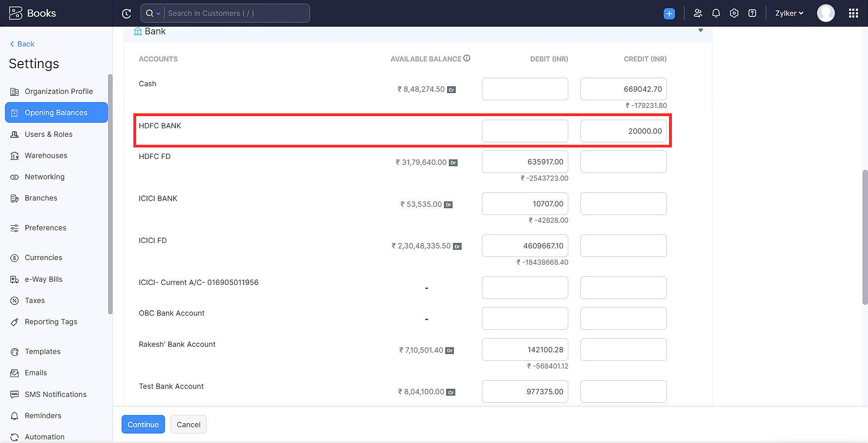Click the recent activity history icon

127,14
